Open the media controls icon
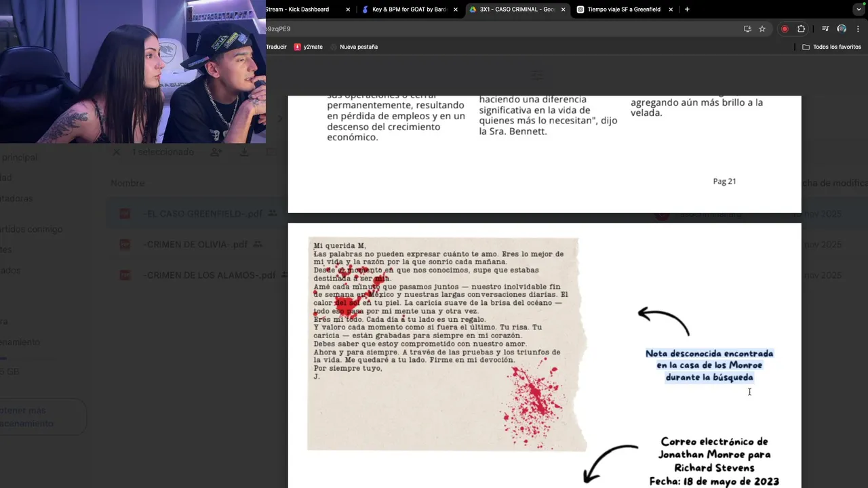The height and width of the screenshot is (488, 868). (x=825, y=29)
